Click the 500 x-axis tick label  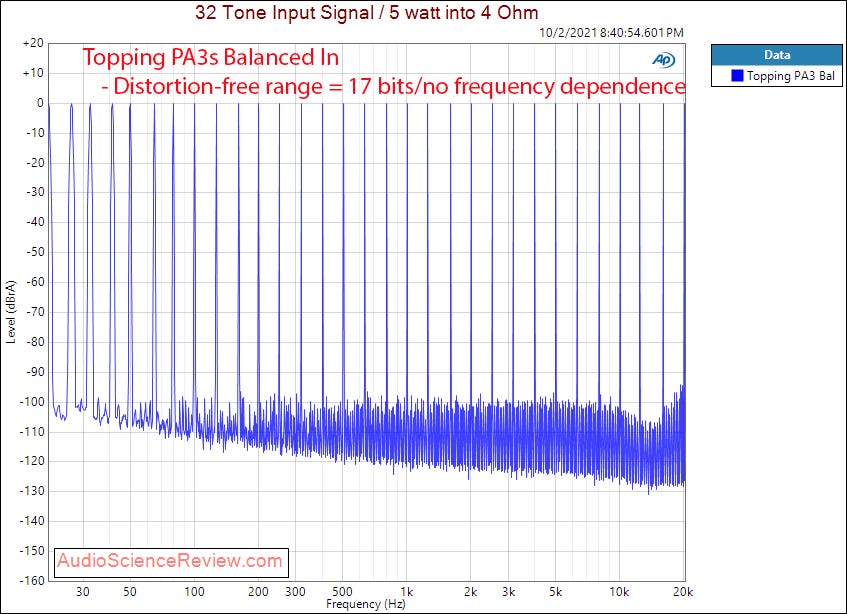click(x=342, y=592)
